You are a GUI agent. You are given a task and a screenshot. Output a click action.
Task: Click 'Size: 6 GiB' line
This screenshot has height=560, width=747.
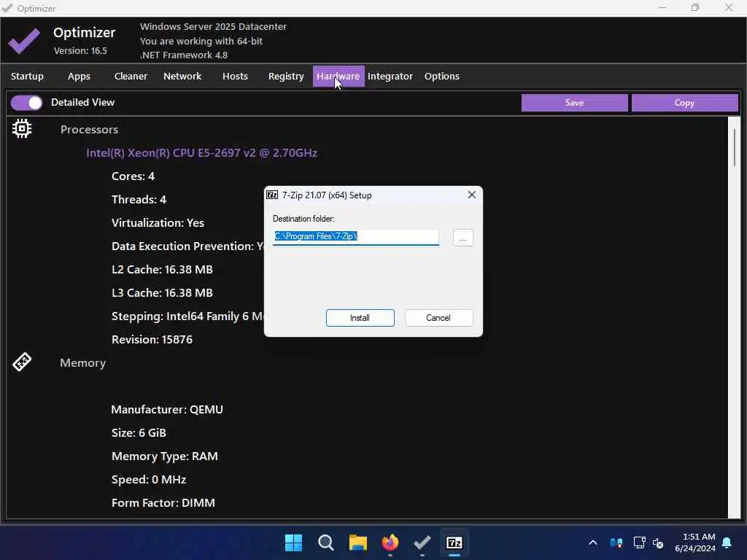139,433
